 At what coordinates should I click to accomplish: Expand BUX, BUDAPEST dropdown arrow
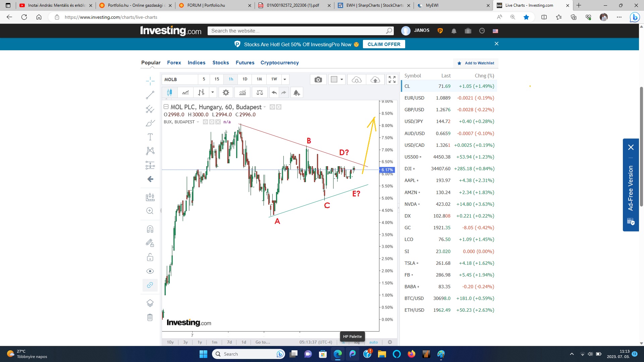coord(198,122)
